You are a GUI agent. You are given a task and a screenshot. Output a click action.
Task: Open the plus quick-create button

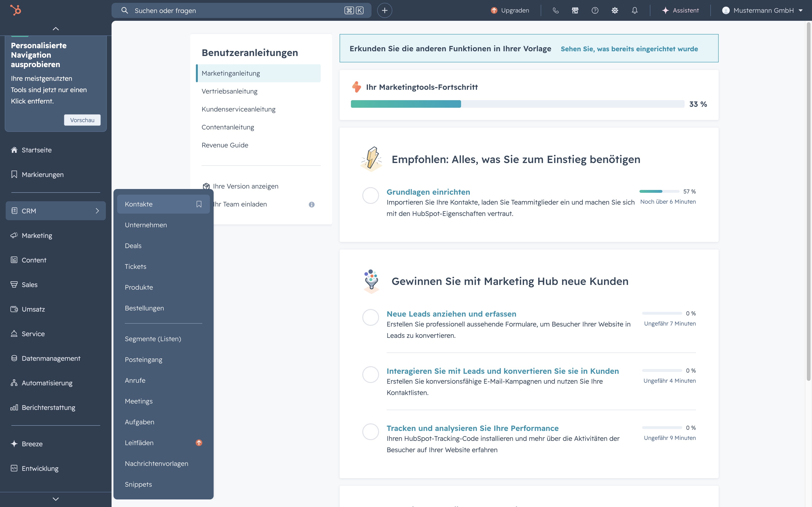point(384,10)
